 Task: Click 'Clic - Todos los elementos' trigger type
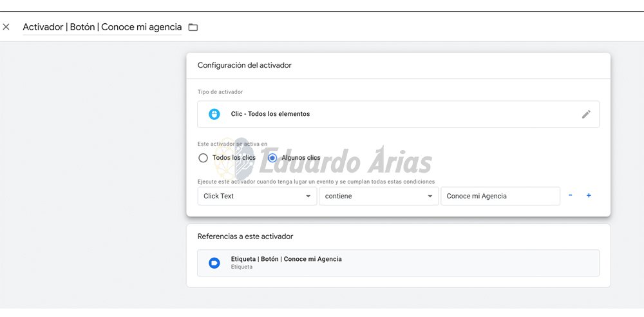point(270,114)
